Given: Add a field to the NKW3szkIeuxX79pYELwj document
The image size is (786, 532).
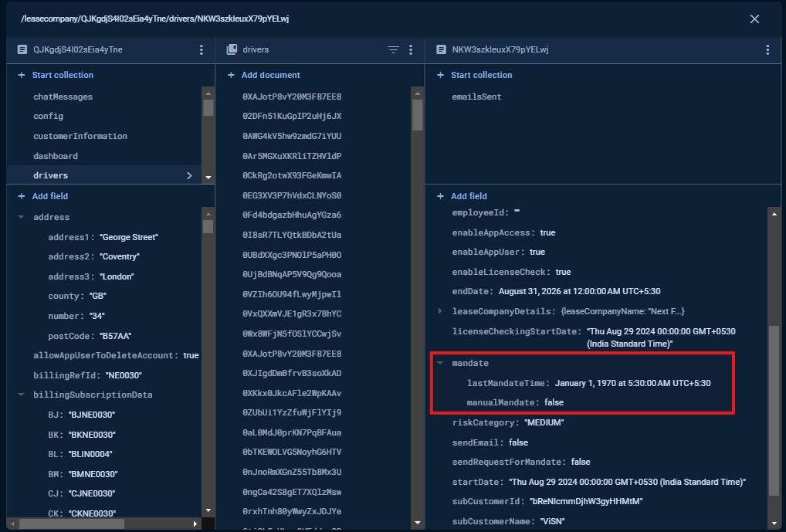Looking at the screenshot, I should click(x=469, y=196).
